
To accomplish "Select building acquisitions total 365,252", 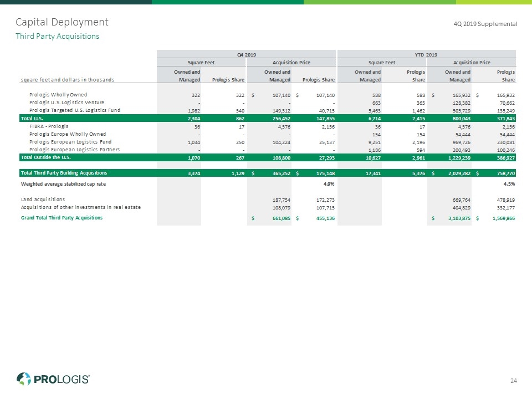I will (282, 173).
